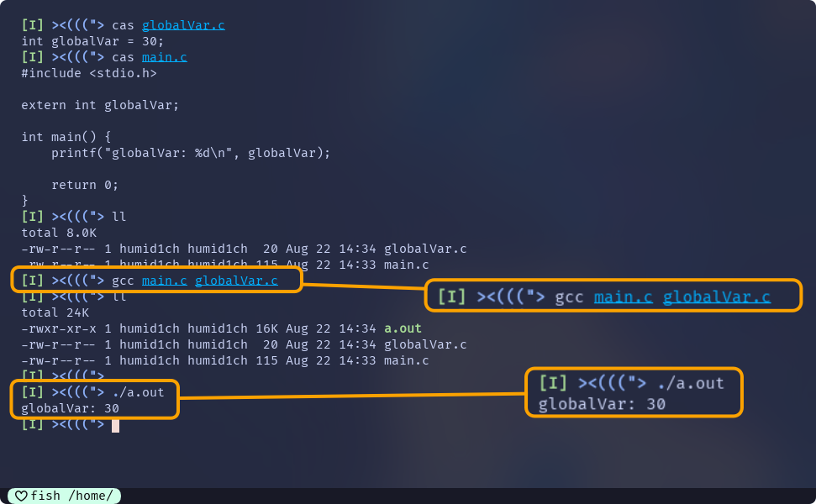Image resolution: width=816 pixels, height=504 pixels.
Task: Click the heart icon in the status bar
Action: point(21,496)
